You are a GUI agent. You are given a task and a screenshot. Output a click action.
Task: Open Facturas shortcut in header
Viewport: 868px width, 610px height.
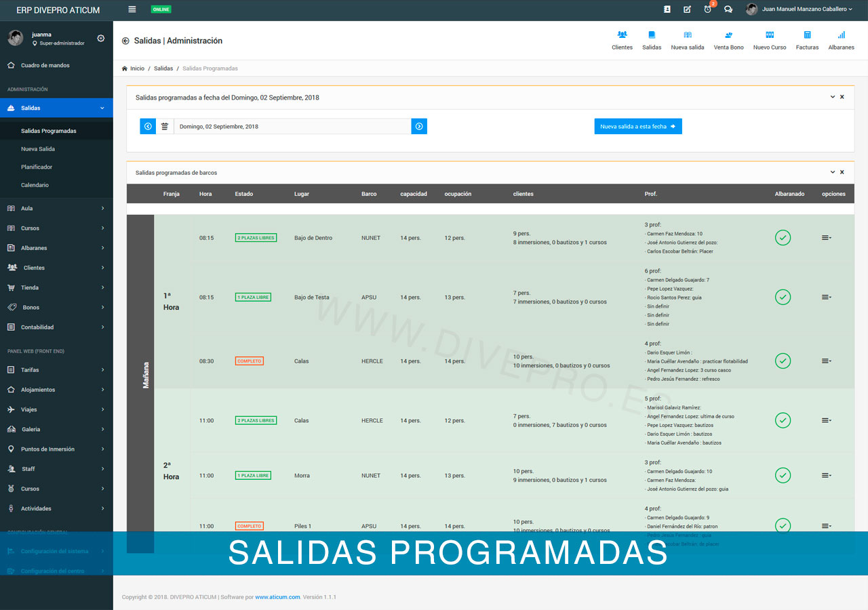coord(807,41)
